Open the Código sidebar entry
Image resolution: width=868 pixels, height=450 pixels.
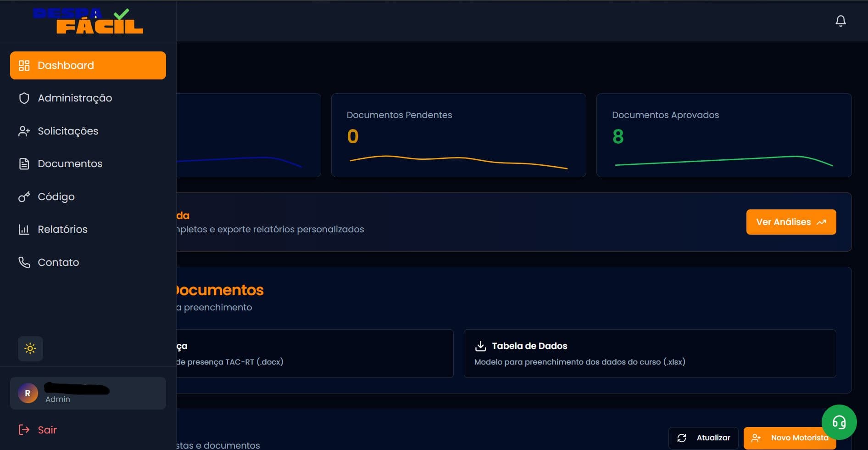(88, 197)
